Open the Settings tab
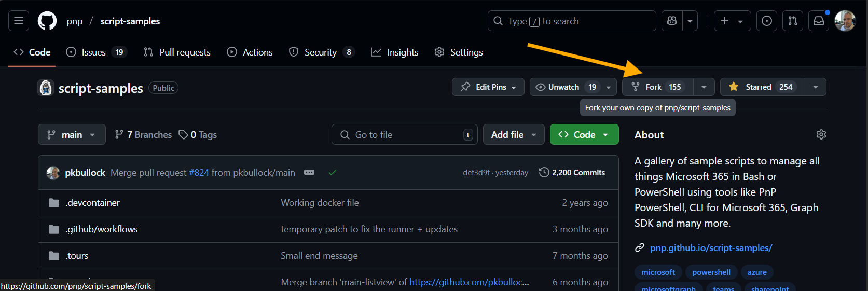 [x=459, y=52]
